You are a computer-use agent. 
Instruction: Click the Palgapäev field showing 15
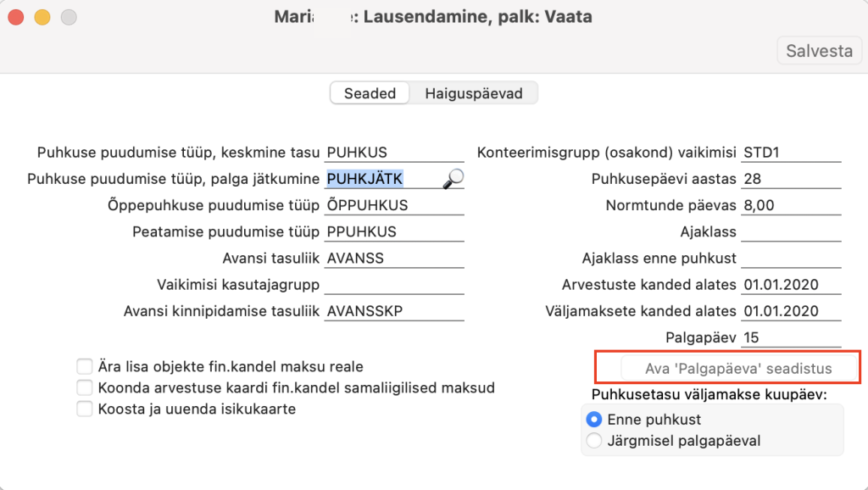[790, 337]
